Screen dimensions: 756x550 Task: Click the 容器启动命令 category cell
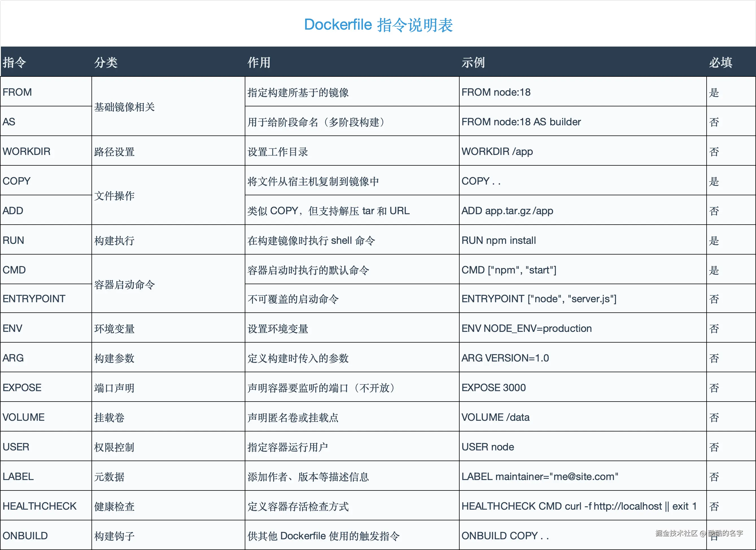point(124,285)
